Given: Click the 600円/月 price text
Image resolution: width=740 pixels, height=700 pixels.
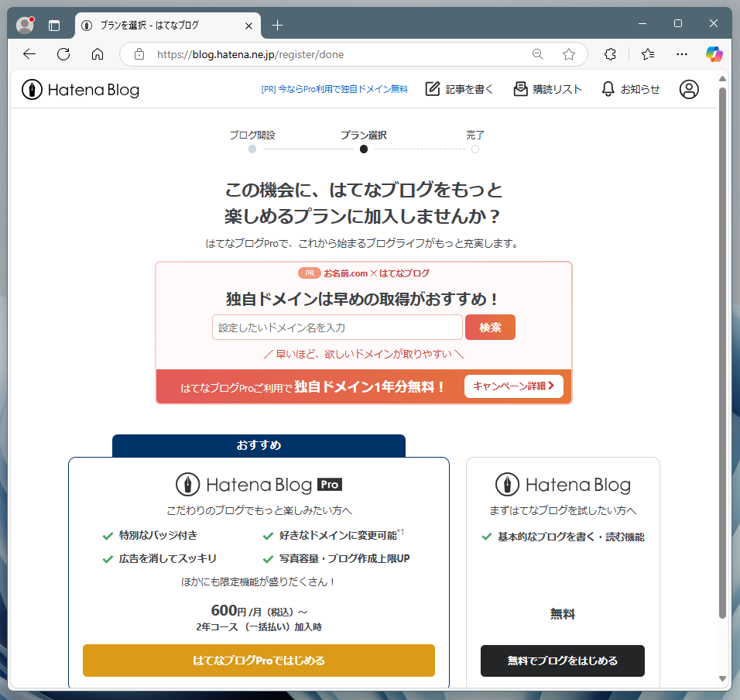Looking at the screenshot, I should coord(259,611).
